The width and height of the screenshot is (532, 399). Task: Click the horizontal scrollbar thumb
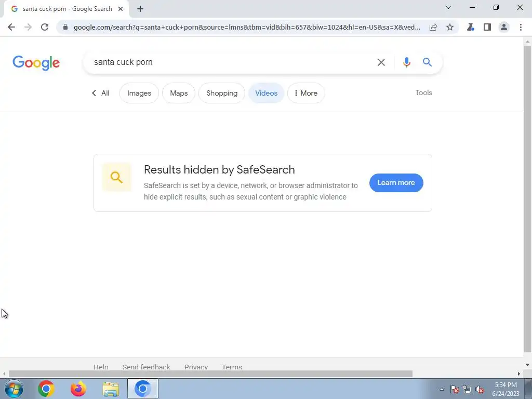pyautogui.click(x=210, y=374)
